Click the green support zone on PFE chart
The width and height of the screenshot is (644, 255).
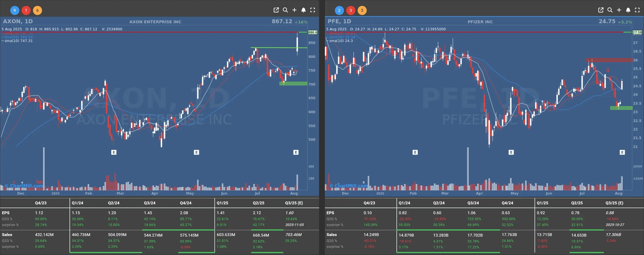[621, 108]
